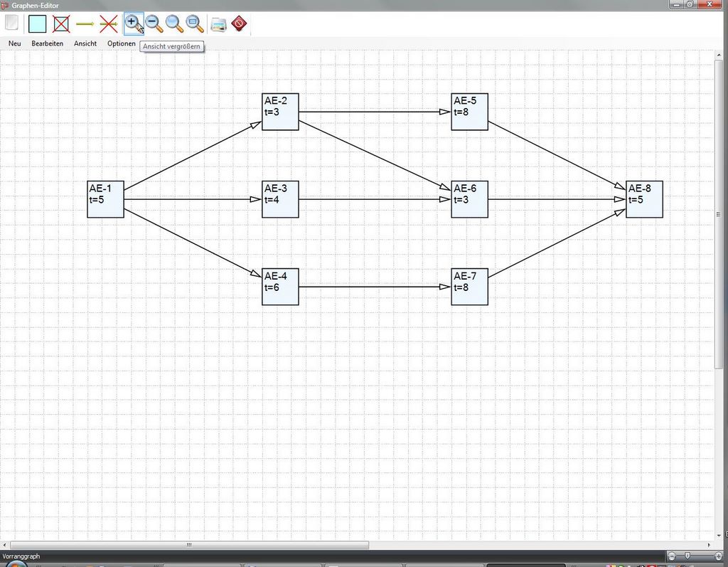728x567 pixels.
Task: Click the plain magnifier reset zoom icon
Action: 174,23
